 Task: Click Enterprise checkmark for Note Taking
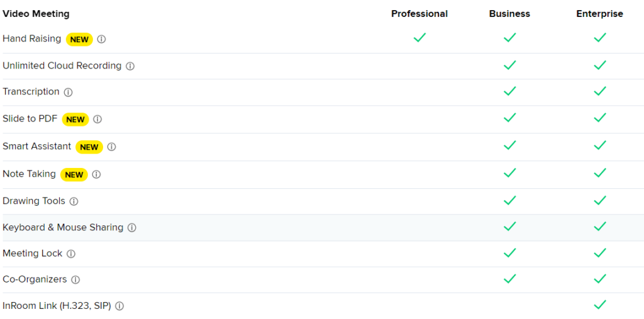click(x=600, y=172)
